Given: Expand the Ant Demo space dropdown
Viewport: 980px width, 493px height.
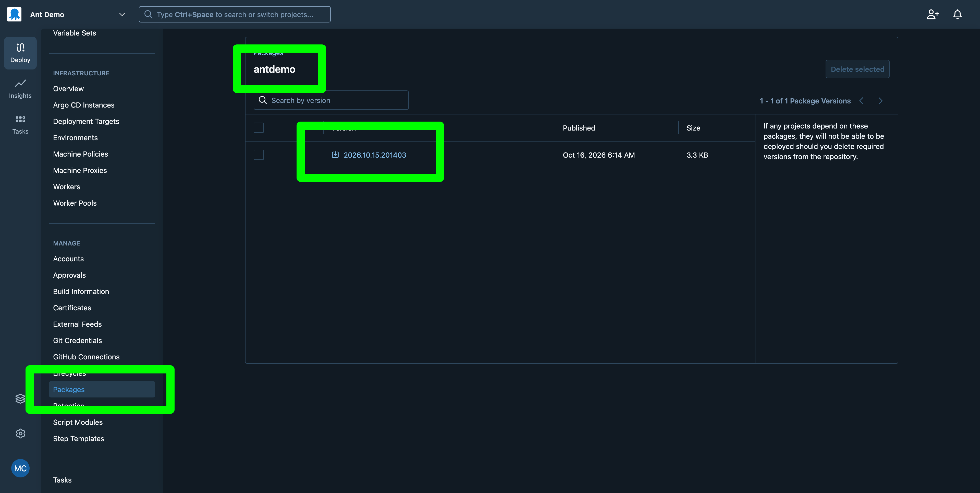Looking at the screenshot, I should click(x=122, y=15).
